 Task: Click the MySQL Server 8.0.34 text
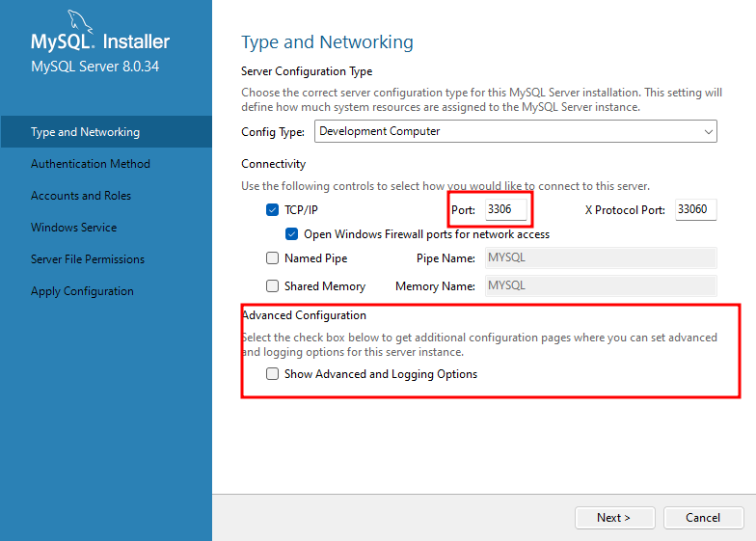coord(94,67)
